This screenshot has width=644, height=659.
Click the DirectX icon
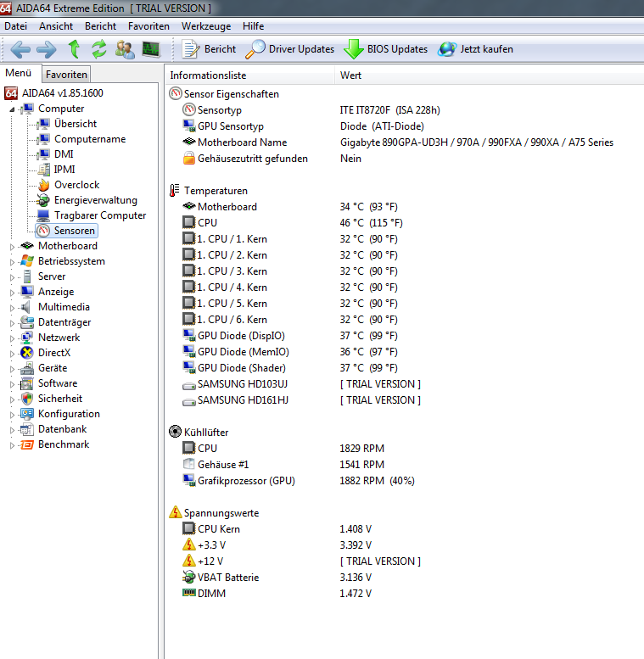pos(27,353)
